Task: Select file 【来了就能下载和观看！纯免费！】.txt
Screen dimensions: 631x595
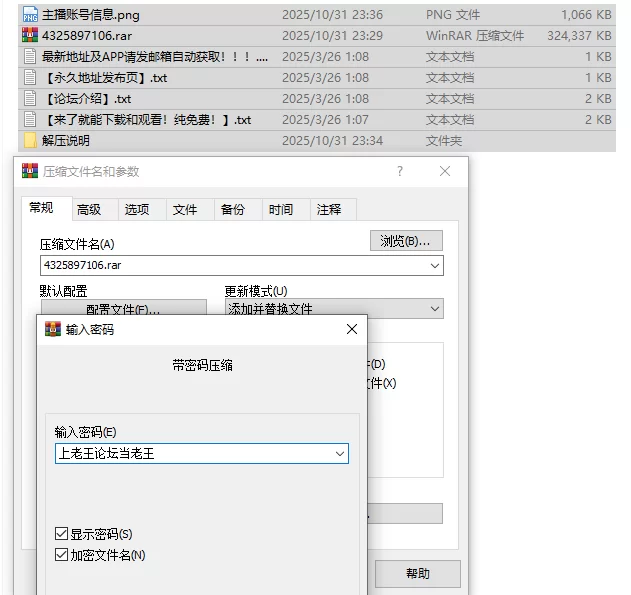Action: tap(147, 119)
